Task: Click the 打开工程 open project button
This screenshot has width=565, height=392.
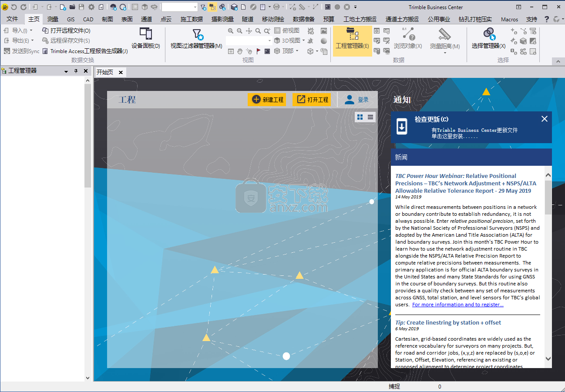Action: point(311,99)
